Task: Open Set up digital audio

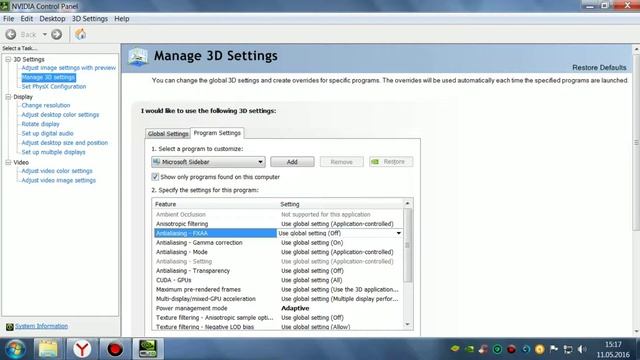Action: 47,133
